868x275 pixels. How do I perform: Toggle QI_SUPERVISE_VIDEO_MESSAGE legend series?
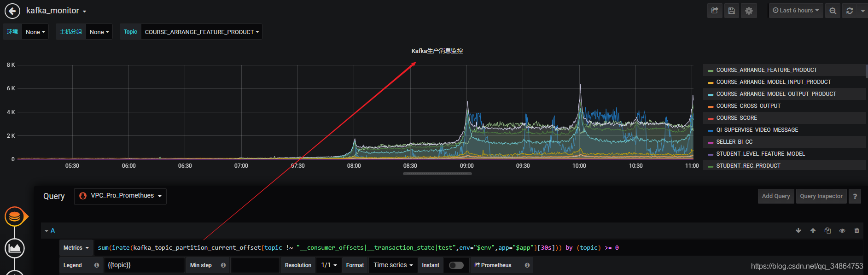click(757, 130)
